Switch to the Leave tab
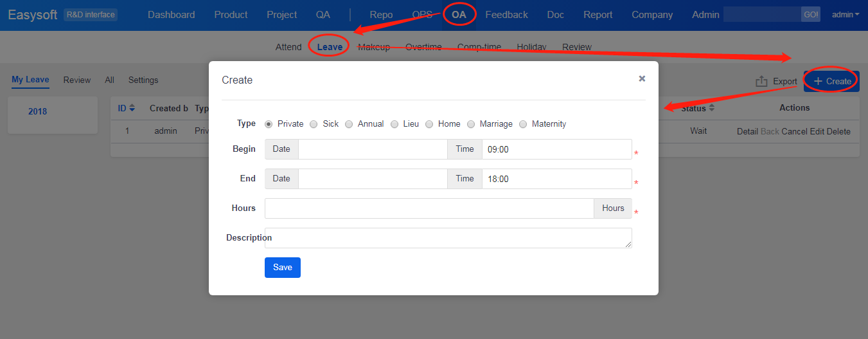Viewport: 868px width, 339px height. point(330,47)
